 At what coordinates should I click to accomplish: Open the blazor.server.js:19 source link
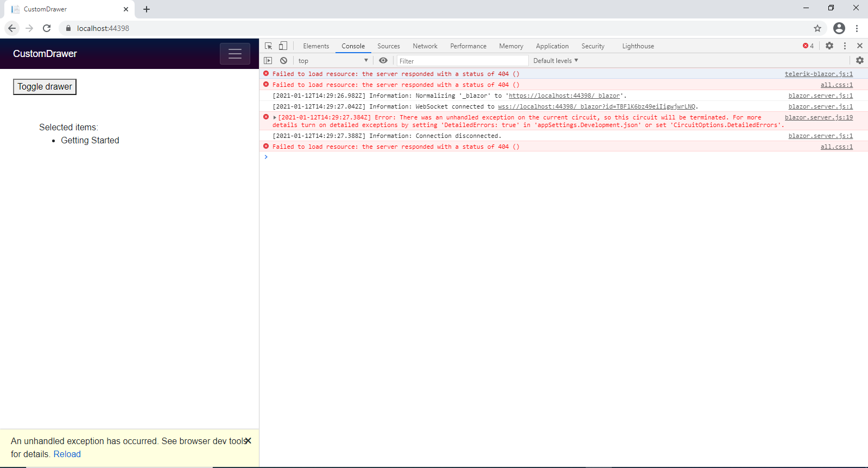(819, 117)
